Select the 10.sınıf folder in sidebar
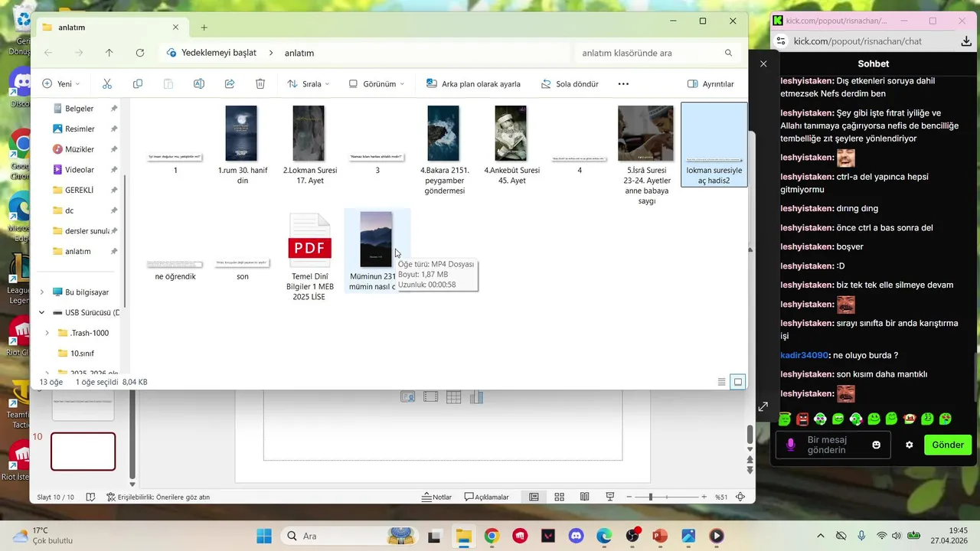This screenshot has width=980, height=551. tap(82, 354)
